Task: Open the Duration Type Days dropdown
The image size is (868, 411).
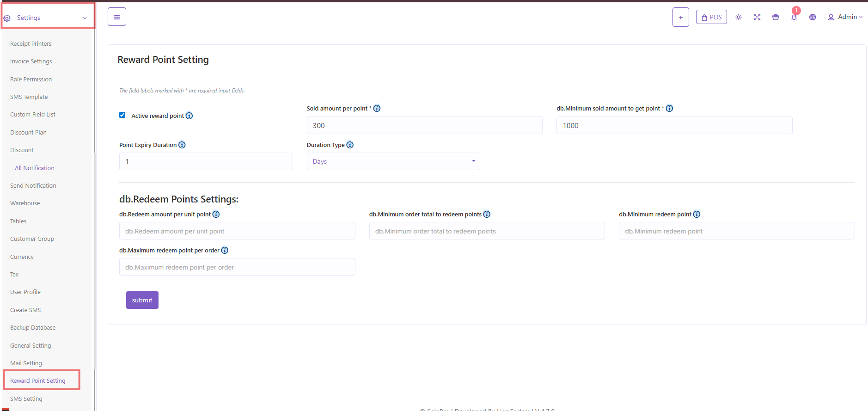Action: tap(393, 161)
